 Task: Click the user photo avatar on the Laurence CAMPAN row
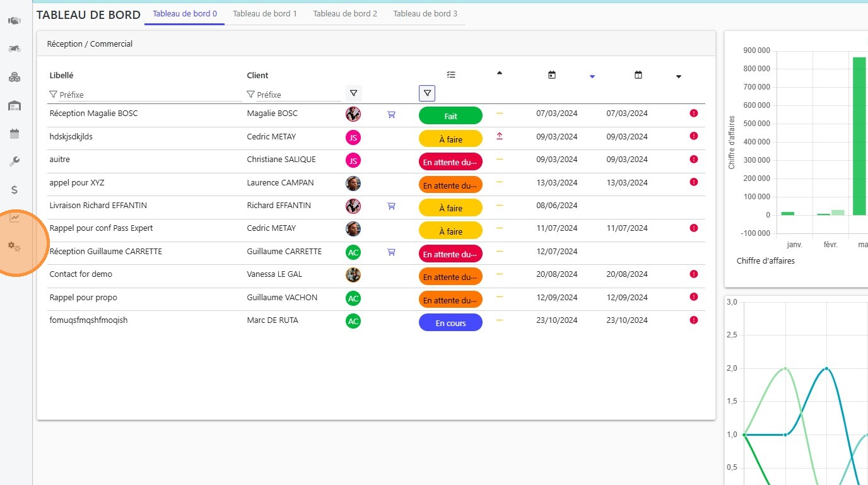click(x=353, y=183)
